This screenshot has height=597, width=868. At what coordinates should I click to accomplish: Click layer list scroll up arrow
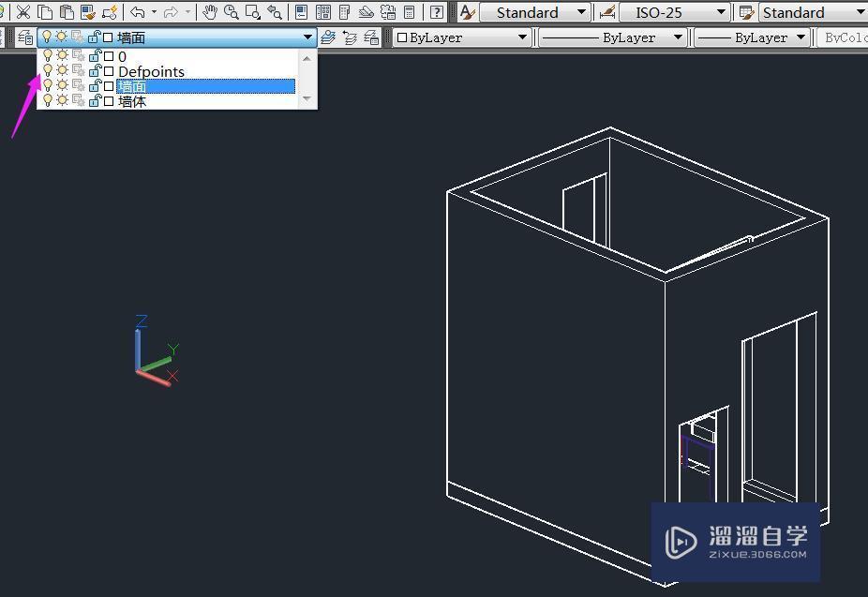pos(307,58)
